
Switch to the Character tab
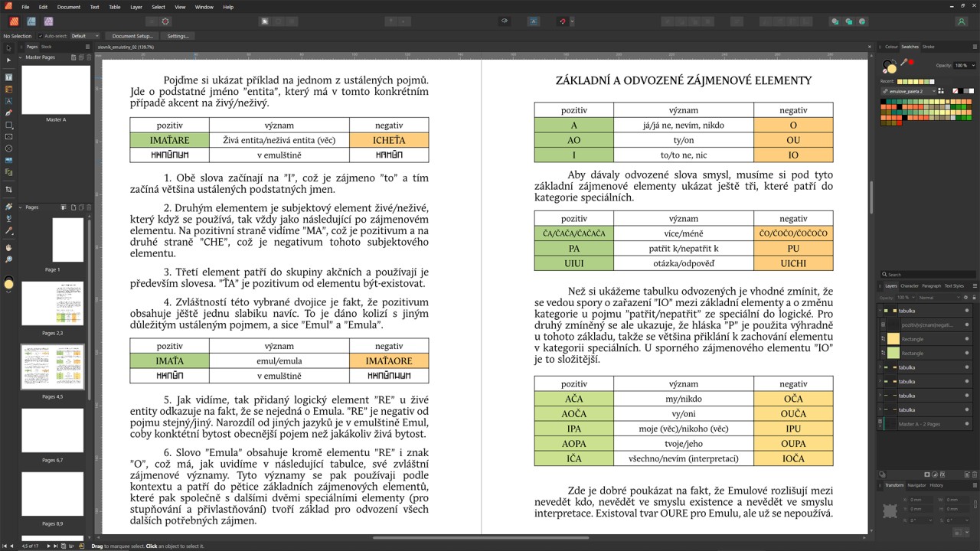click(x=909, y=285)
